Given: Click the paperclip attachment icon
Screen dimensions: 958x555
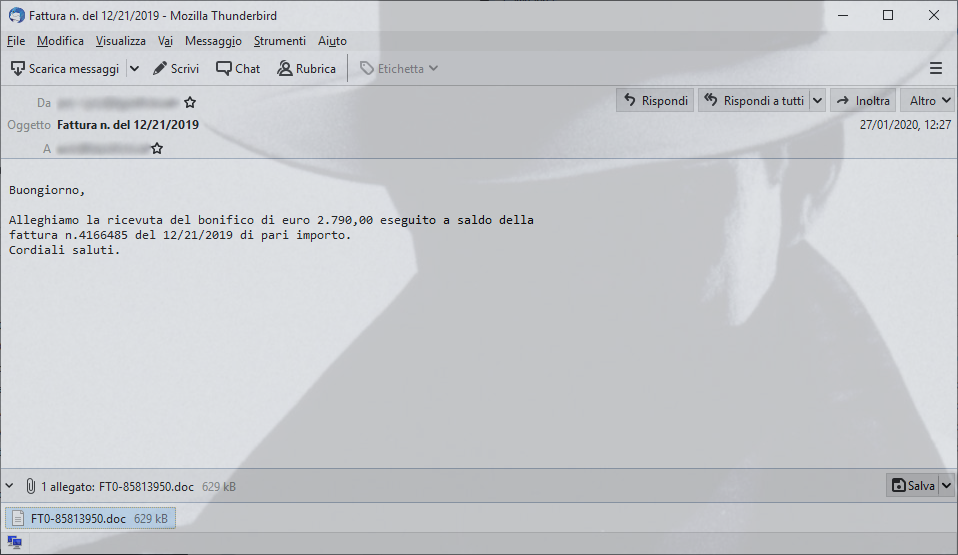Looking at the screenshot, I should (x=30, y=487).
